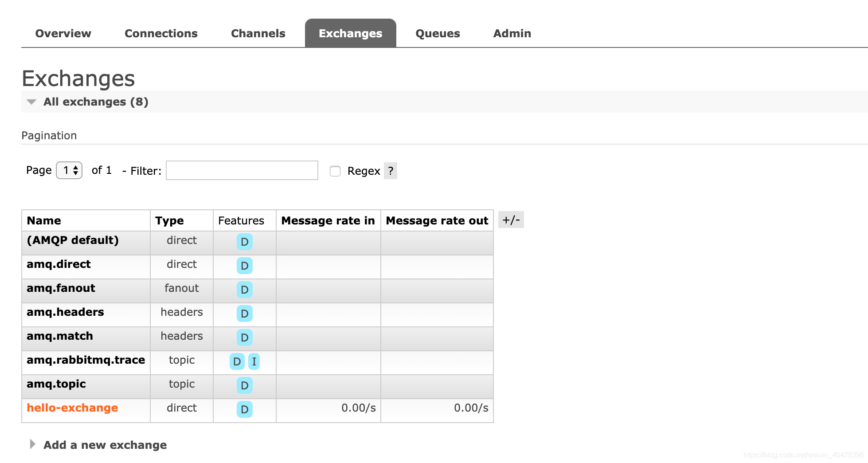Viewport: 868px width, 463px height.
Task: Sort the table by the Name column
Action: coord(44,220)
